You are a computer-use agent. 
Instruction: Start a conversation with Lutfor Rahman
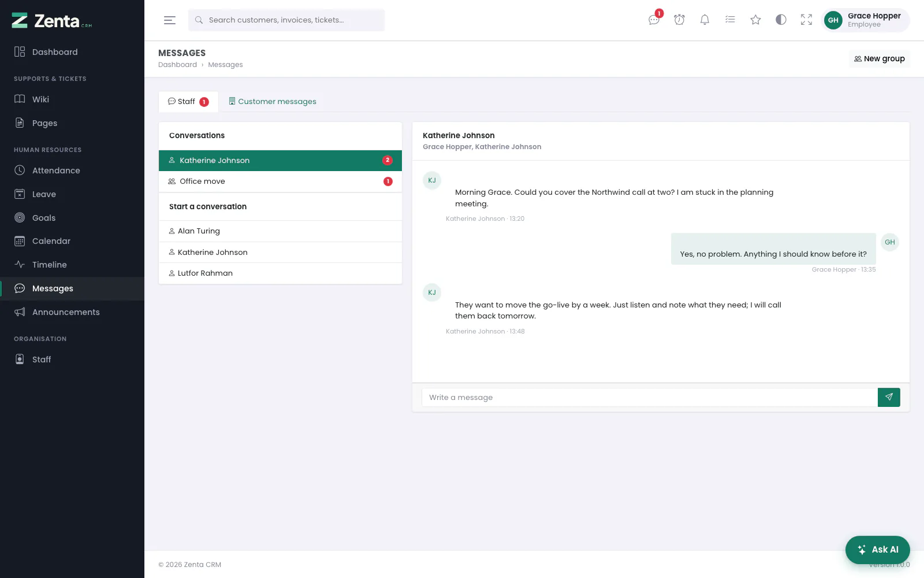[280, 273]
